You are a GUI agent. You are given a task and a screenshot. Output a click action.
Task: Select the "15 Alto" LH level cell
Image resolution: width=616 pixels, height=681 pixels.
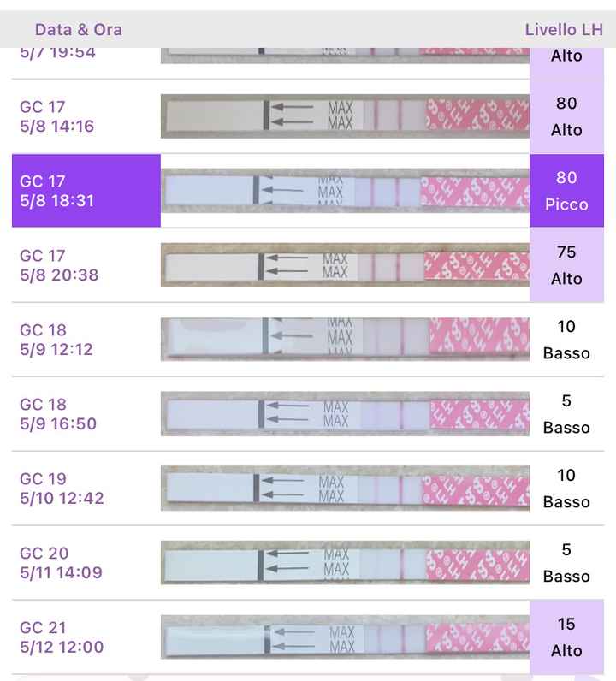(566, 637)
